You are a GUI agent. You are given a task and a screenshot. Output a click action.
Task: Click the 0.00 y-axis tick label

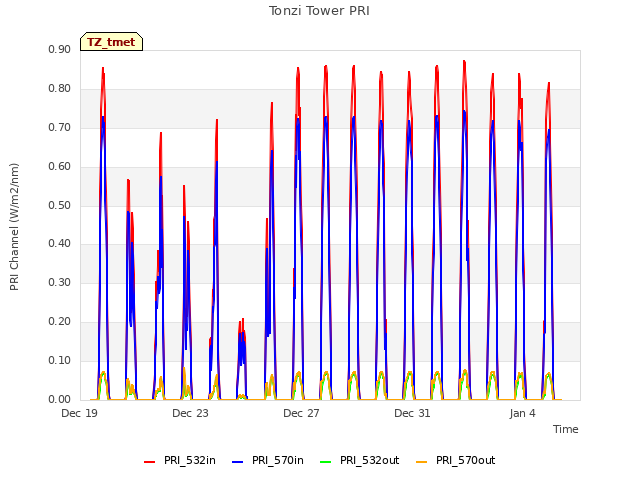[x=60, y=399]
